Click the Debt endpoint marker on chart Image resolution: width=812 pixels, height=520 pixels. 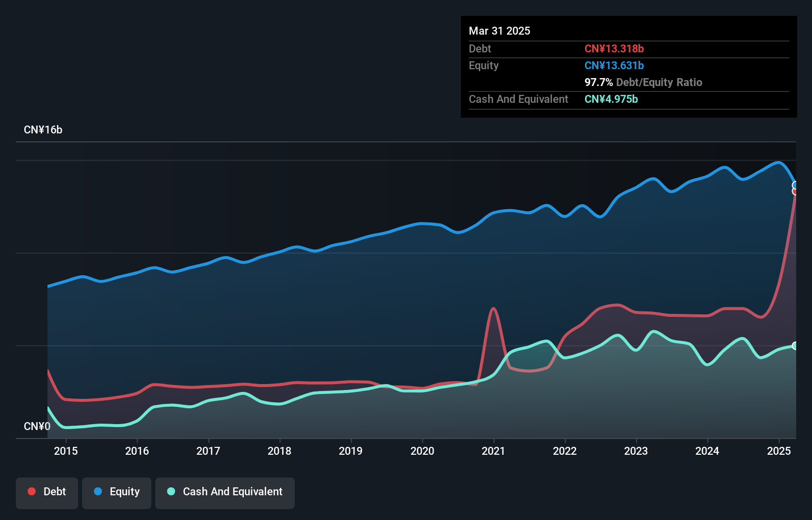point(795,191)
